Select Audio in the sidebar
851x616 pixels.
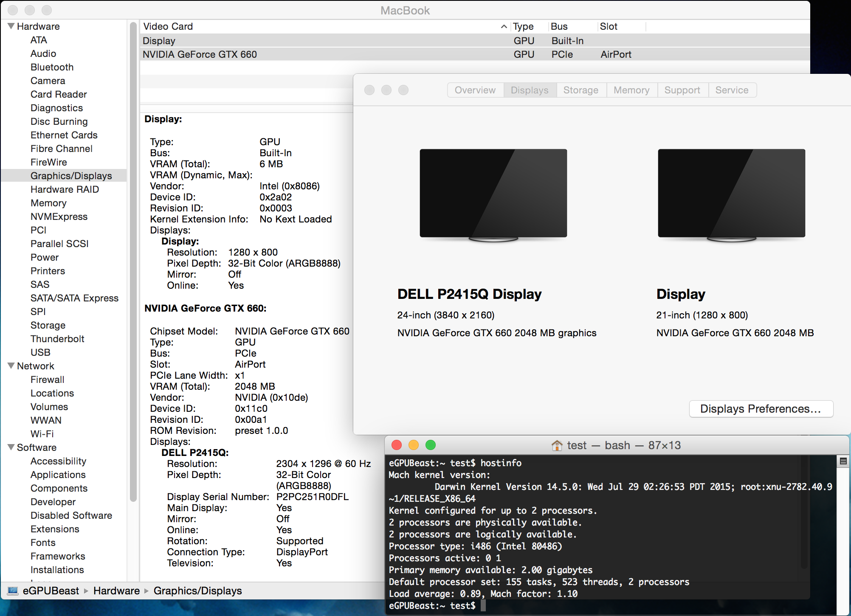[x=43, y=53]
